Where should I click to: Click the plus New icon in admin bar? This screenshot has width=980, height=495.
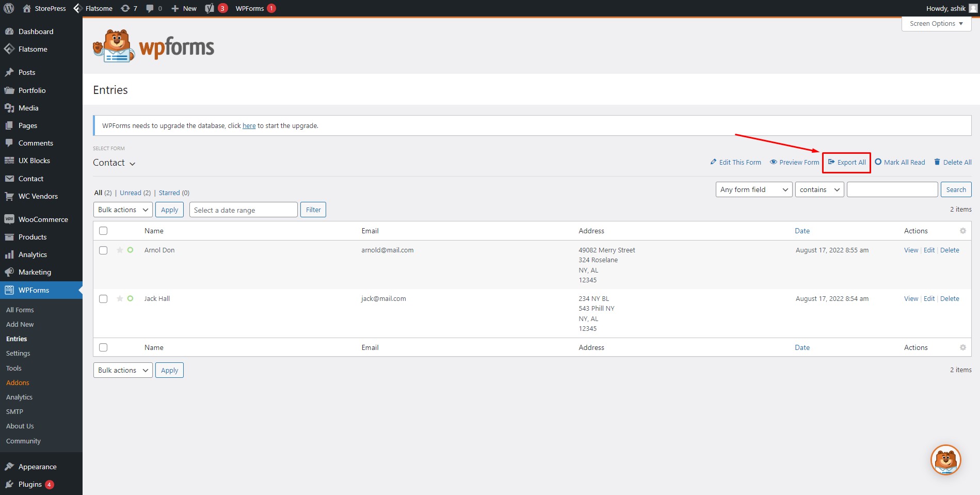(175, 8)
